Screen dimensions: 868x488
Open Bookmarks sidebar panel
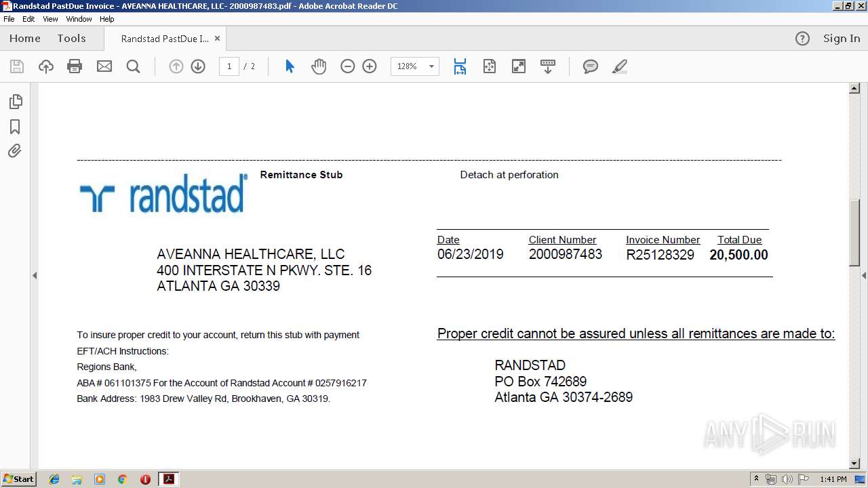pos(15,127)
